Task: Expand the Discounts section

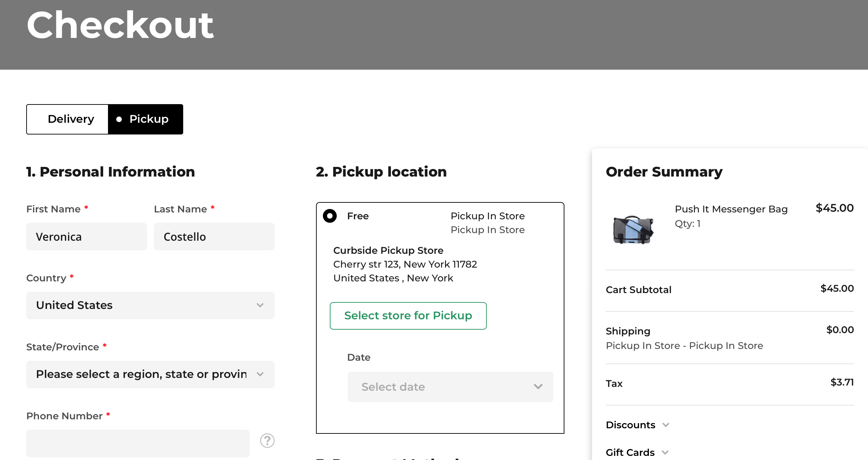Action: point(638,425)
